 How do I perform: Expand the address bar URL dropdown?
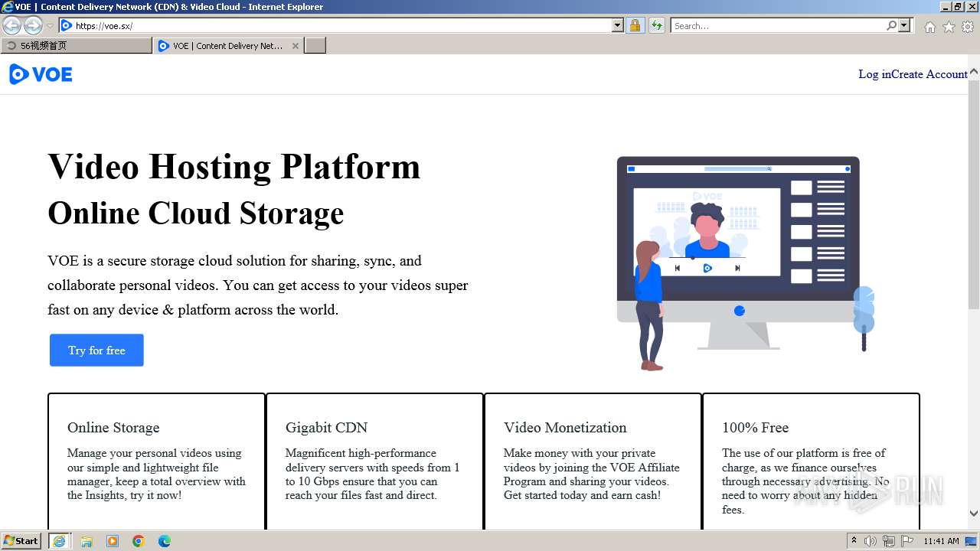coord(618,26)
